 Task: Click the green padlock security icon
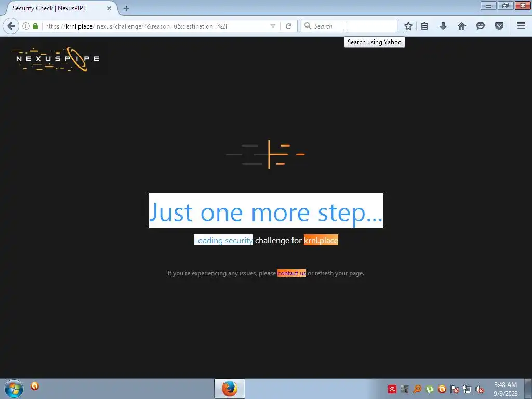tap(35, 26)
